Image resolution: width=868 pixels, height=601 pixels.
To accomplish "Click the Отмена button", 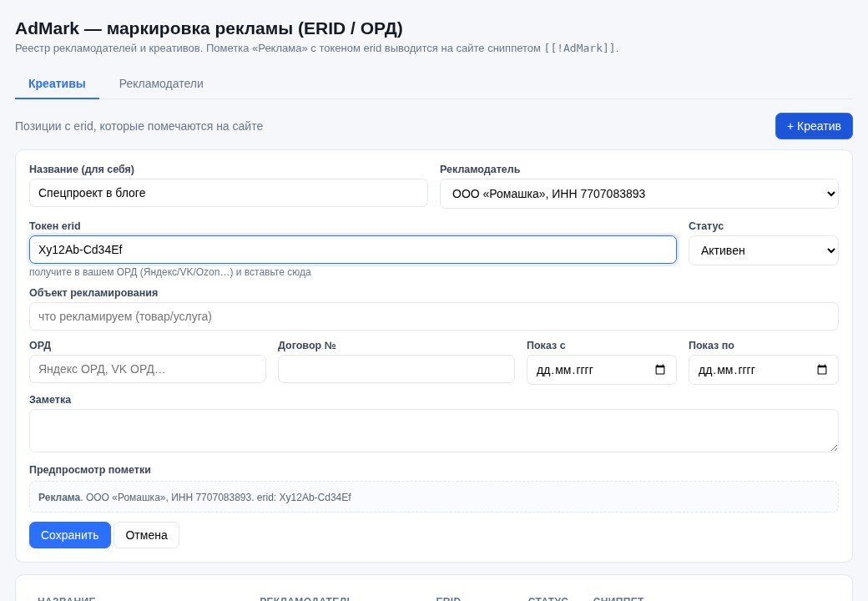I will point(146,535).
